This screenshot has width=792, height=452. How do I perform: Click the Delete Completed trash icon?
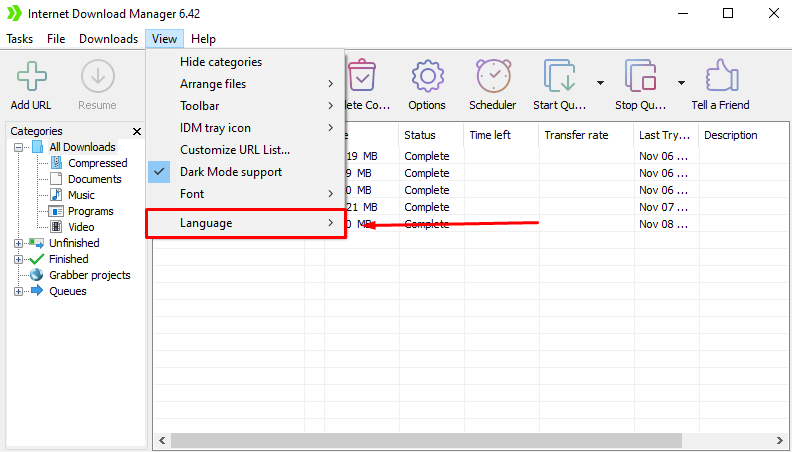(x=362, y=75)
